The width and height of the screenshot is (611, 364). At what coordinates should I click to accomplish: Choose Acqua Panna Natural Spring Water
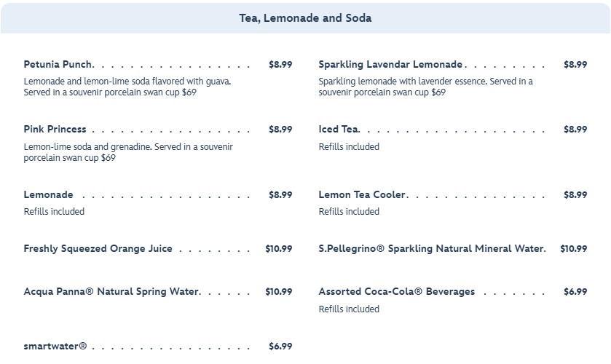click(x=111, y=291)
